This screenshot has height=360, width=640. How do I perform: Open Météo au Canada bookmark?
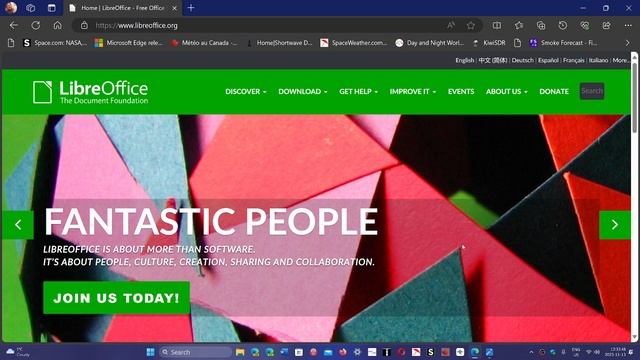point(204,42)
